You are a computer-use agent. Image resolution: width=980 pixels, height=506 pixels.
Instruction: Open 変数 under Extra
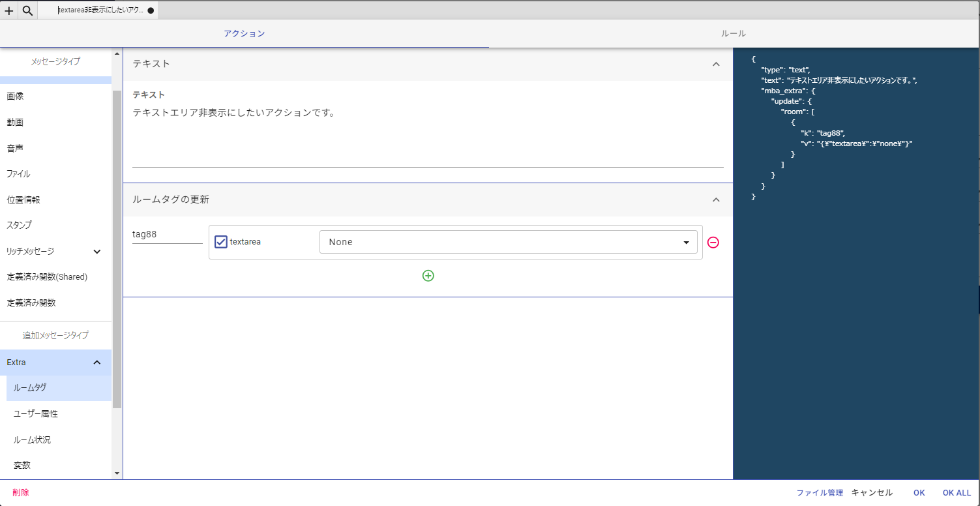(x=59, y=465)
